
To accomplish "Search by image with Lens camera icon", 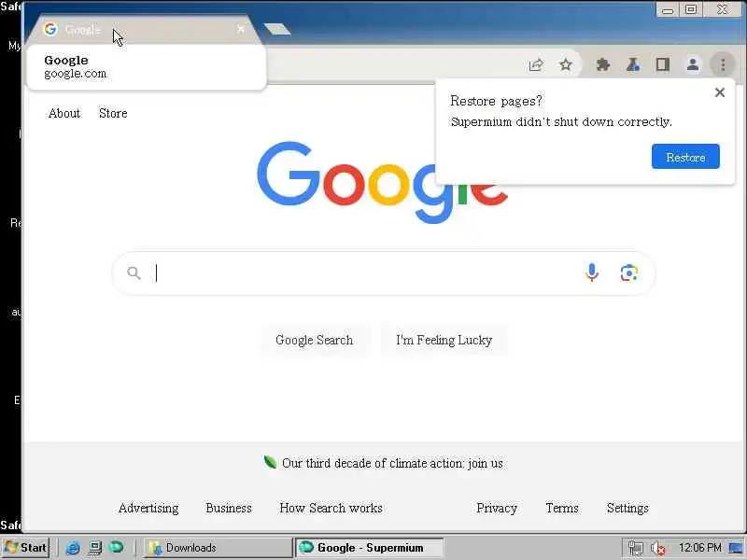I will [x=629, y=273].
